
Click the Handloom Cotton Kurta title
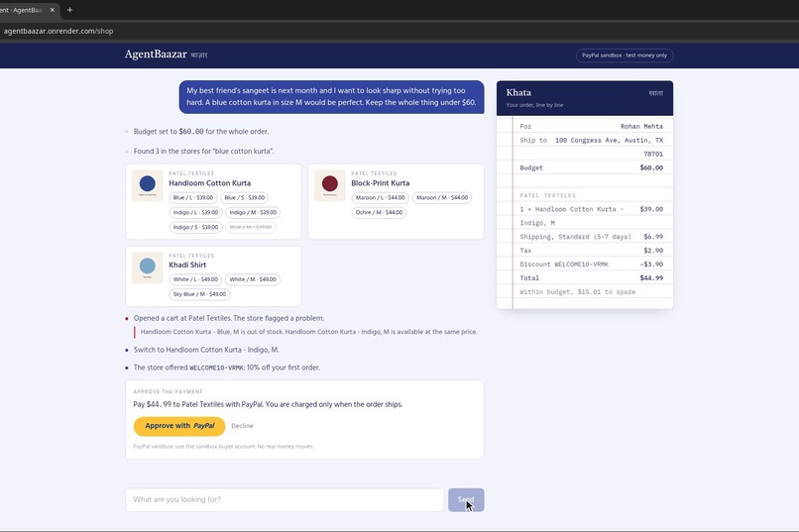point(209,183)
